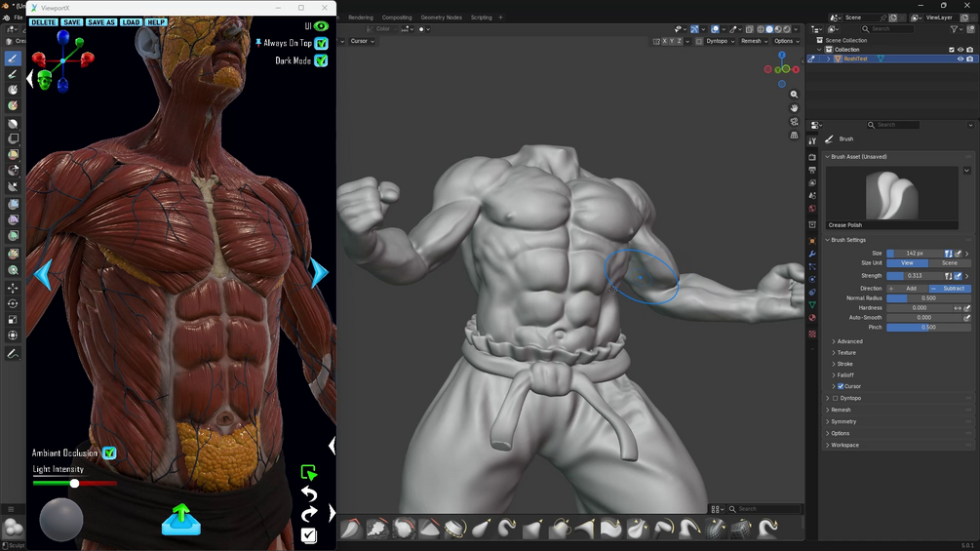Toggle UI visibility green eye in ViewportX
The width and height of the screenshot is (980, 551).
(321, 26)
